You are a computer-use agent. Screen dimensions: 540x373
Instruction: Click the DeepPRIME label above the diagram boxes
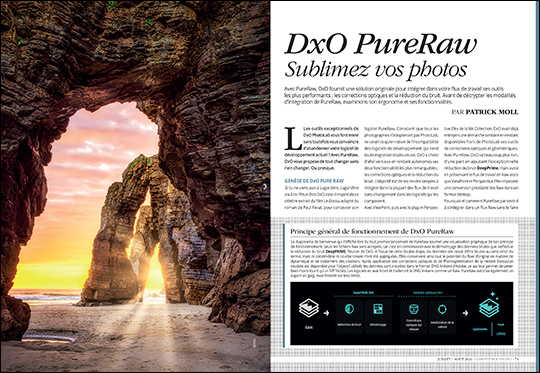(x=364, y=293)
